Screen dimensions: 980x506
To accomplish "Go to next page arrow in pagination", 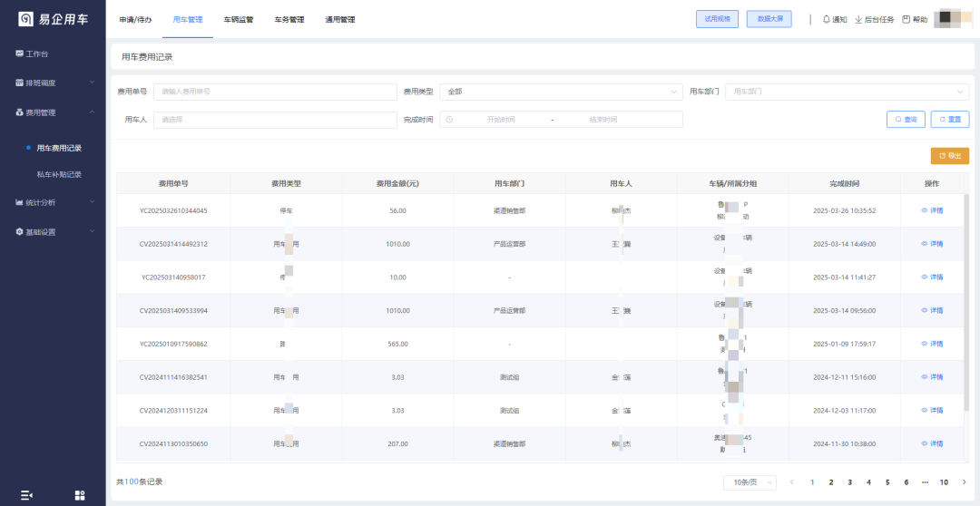I will pyautogui.click(x=964, y=482).
